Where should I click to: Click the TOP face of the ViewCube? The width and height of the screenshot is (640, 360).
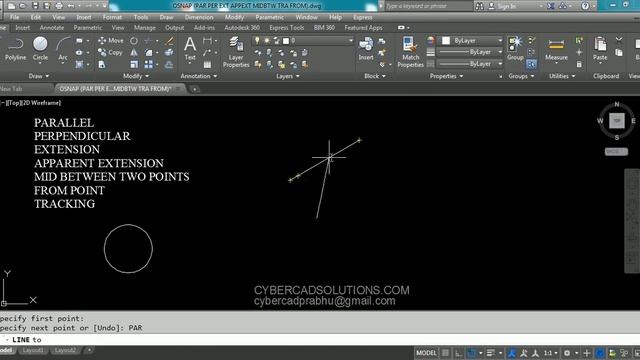[x=617, y=121]
